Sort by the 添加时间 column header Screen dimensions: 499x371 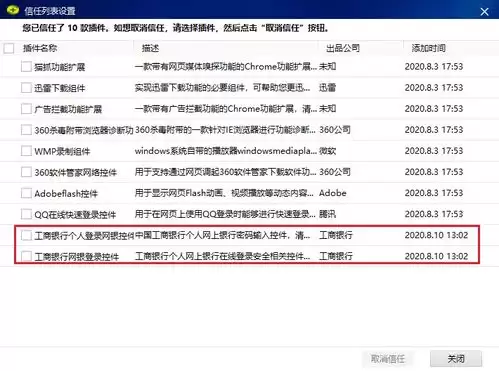click(x=429, y=48)
